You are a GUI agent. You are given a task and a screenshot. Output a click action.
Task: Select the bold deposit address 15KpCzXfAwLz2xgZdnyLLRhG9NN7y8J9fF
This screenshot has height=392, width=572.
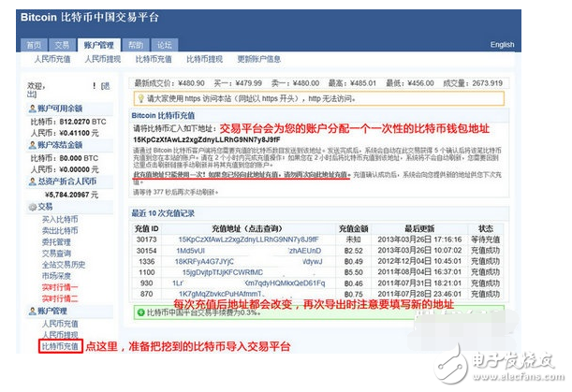207,139
